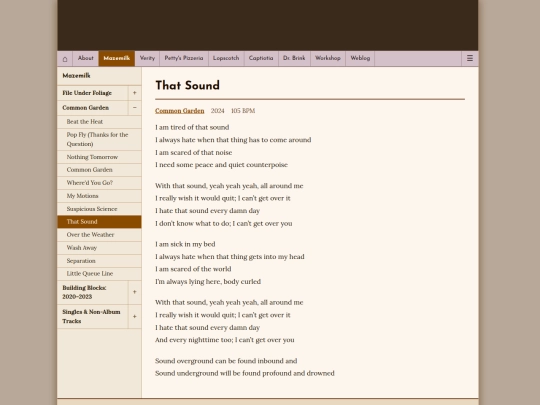
Task: Click lyric "I'm always lying here, body curled"
Action: click(208, 282)
